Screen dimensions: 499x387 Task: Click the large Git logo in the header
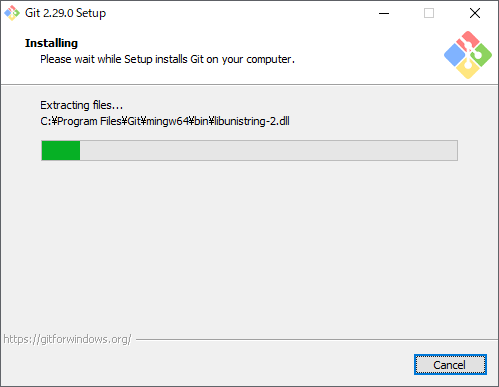point(468,55)
